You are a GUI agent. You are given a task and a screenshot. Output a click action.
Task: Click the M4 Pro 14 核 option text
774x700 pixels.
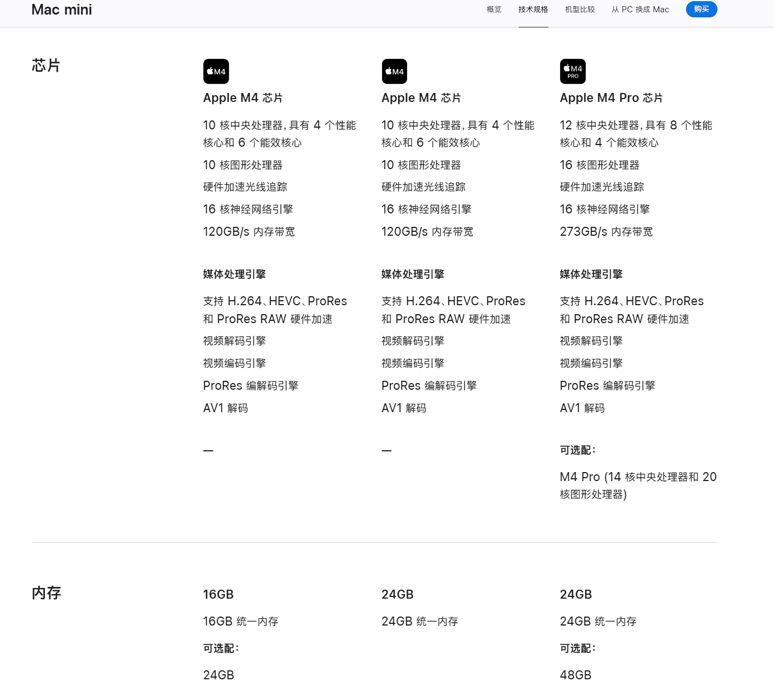click(638, 486)
